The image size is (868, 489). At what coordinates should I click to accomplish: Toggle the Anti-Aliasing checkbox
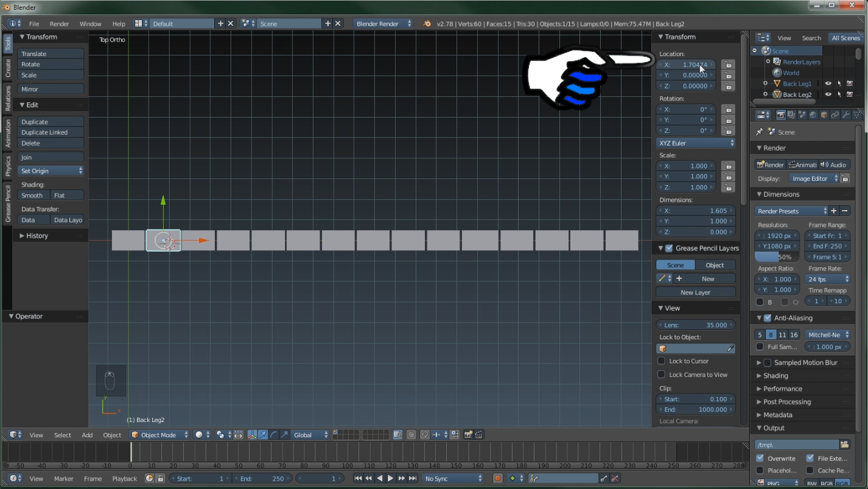coord(768,318)
